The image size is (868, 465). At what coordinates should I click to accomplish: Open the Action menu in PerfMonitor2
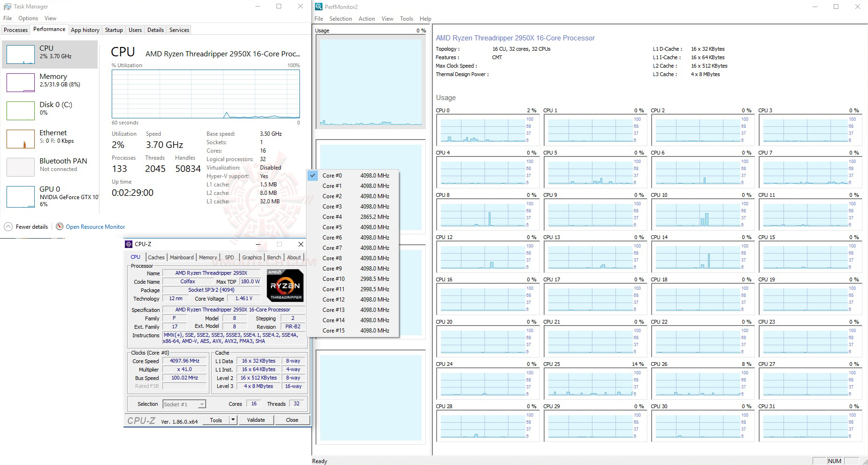(x=367, y=19)
